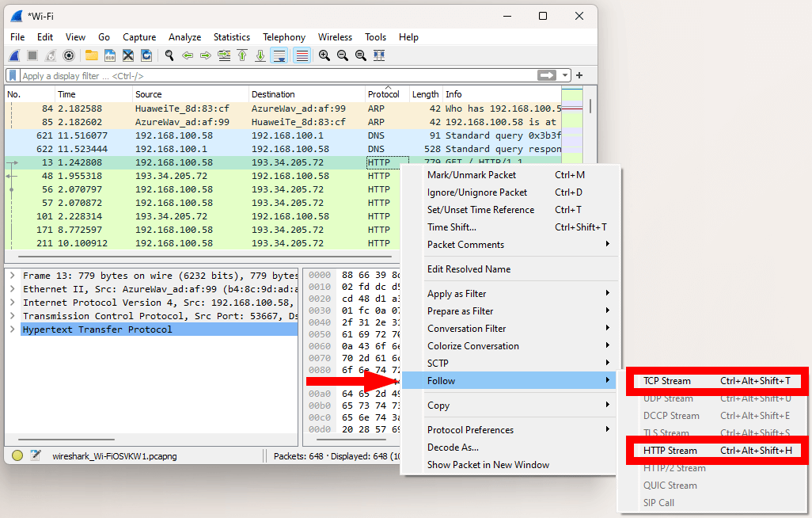Open the Telephony menu

tap(284, 37)
